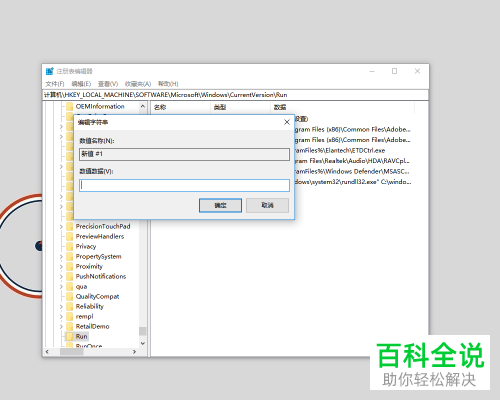Click the registry path address bar

[x=235, y=95]
